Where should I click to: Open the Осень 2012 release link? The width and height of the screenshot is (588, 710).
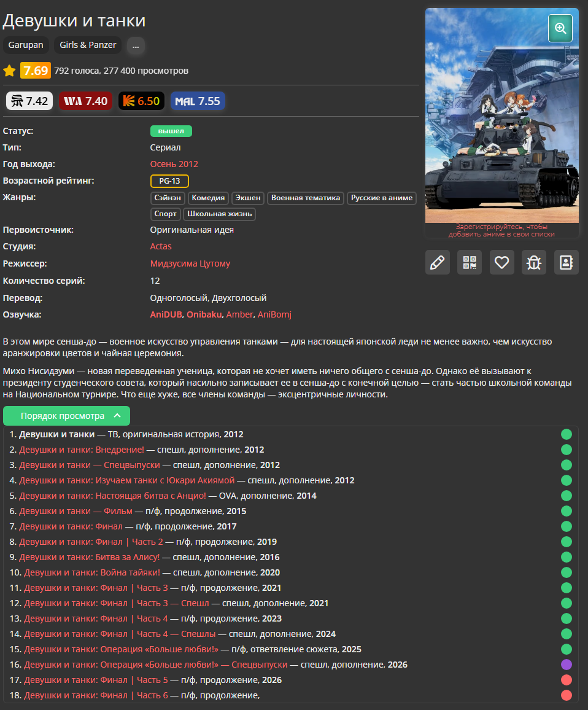tap(174, 164)
